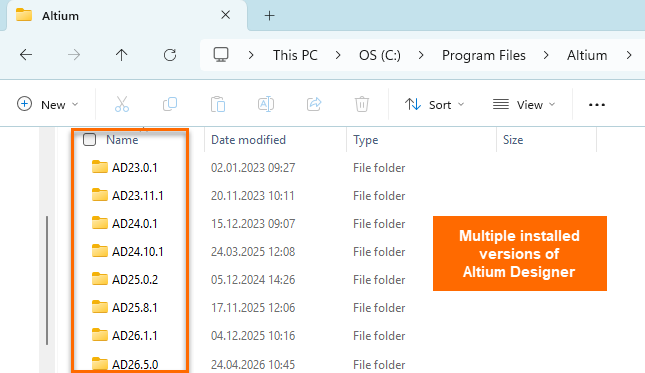Click the Altium breadcrumb segment

pos(587,55)
